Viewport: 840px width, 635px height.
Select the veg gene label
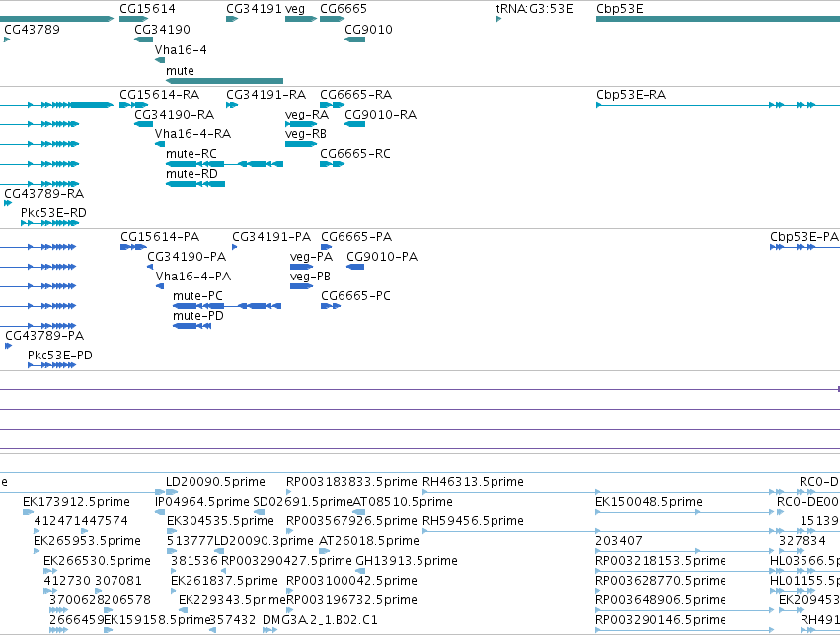click(x=295, y=9)
